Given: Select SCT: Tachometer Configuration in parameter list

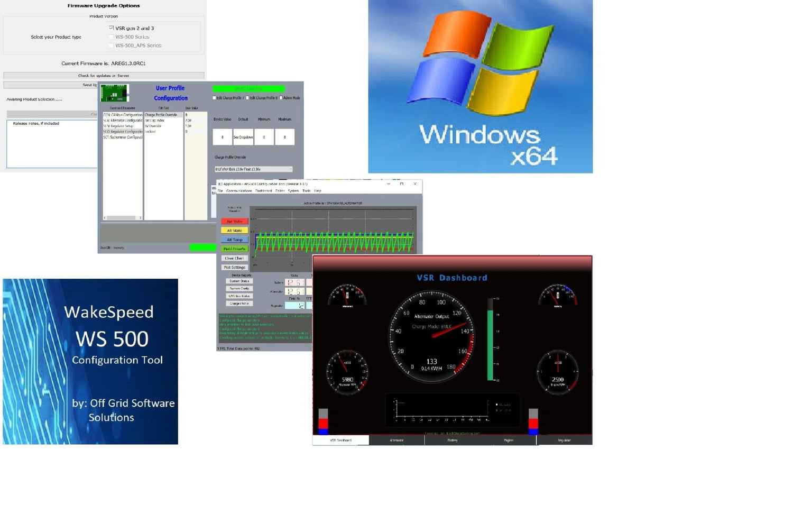Looking at the screenshot, I should (x=123, y=137).
